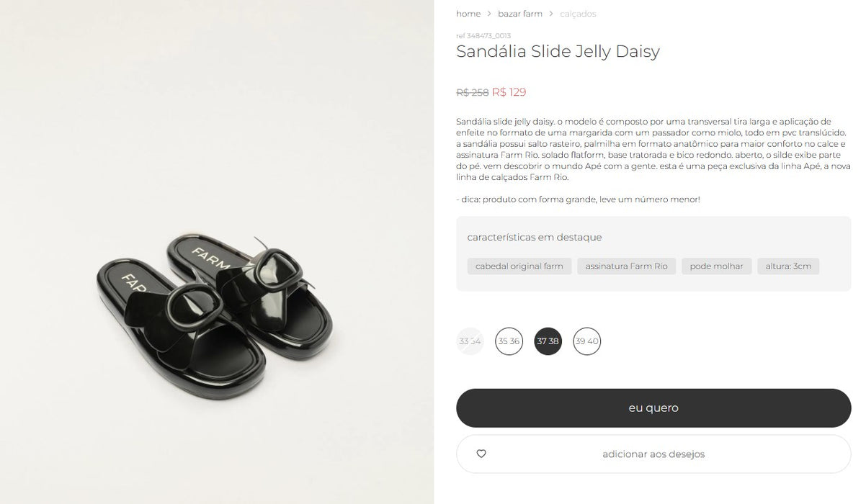The image size is (866, 504).
Task: Click the eu quero button
Action: (x=653, y=408)
